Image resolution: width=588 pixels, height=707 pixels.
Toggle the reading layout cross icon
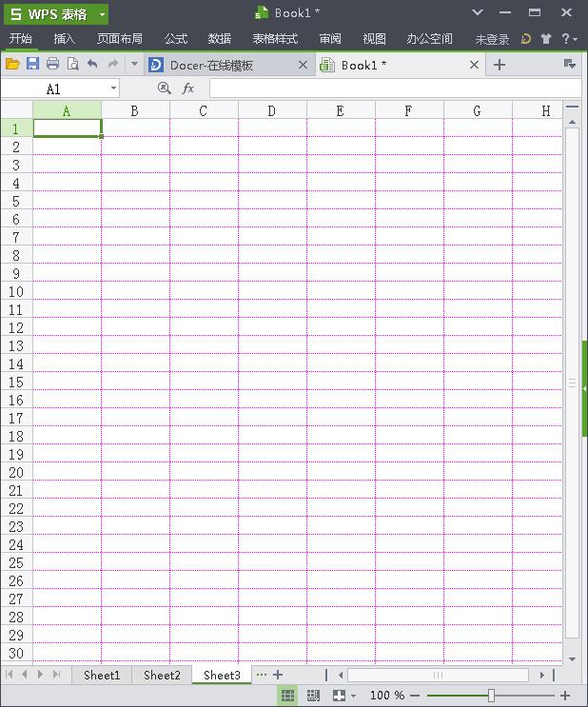339,696
